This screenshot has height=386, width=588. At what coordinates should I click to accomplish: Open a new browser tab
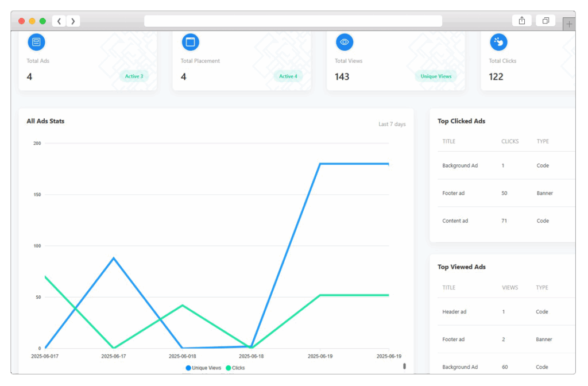point(569,24)
